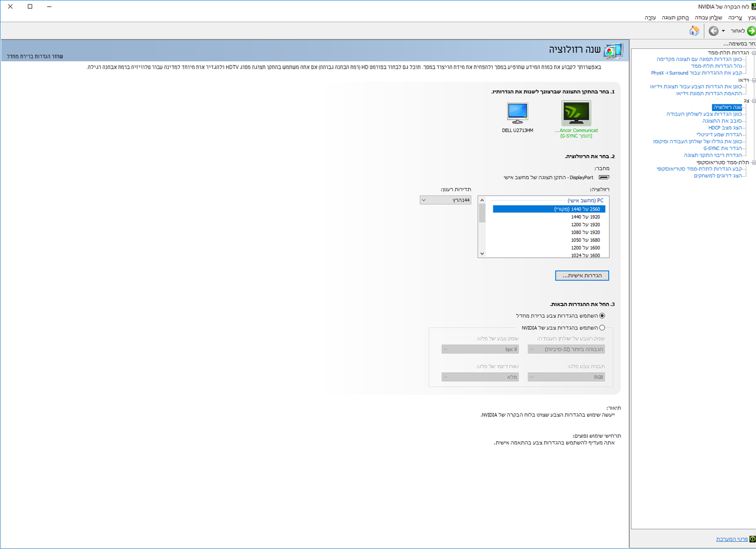Open the שולחן עבודה (Desktop) menu
The height and width of the screenshot is (549, 756).
point(708,18)
